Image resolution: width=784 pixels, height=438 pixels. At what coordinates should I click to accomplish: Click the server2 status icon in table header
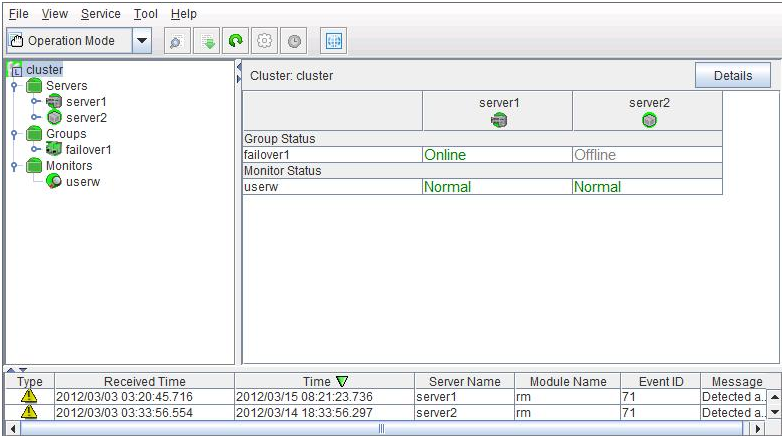pos(649,120)
